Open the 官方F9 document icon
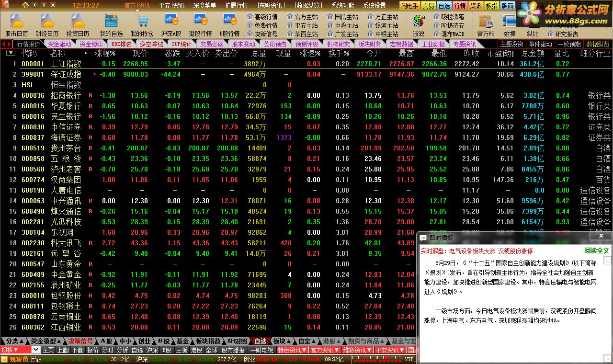This screenshot has width=613, height=364. click(486, 25)
